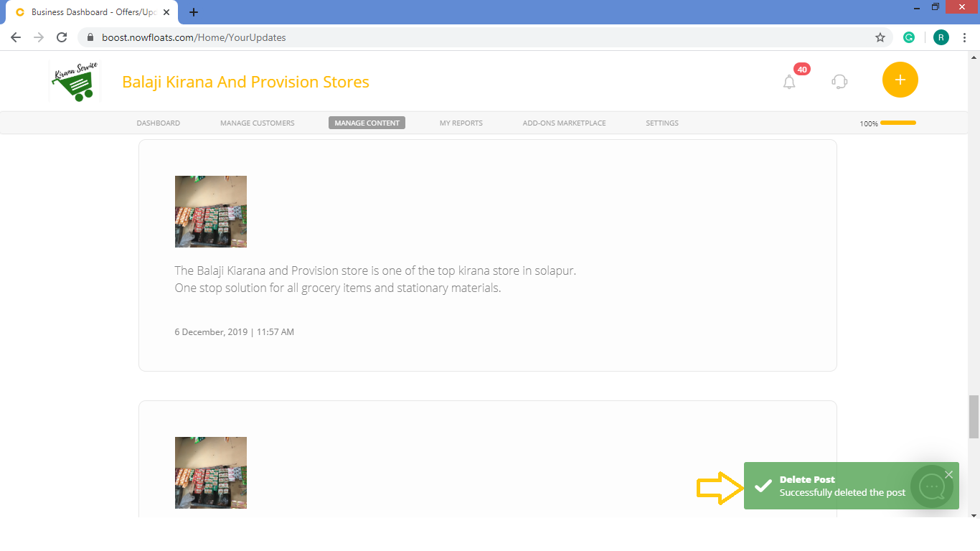Open the Balaji Kirana post thumbnail image
Viewport: 980px width, 551px height.
[210, 212]
